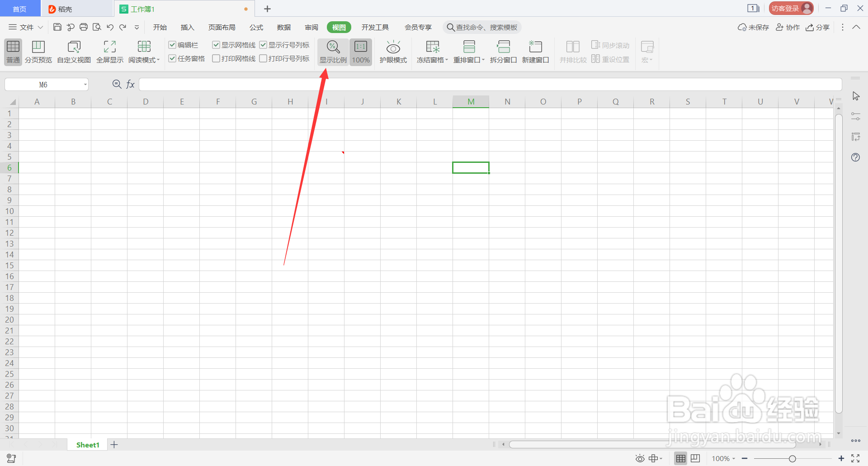Undo the last action
This screenshot has width=868, height=466.
tap(110, 27)
